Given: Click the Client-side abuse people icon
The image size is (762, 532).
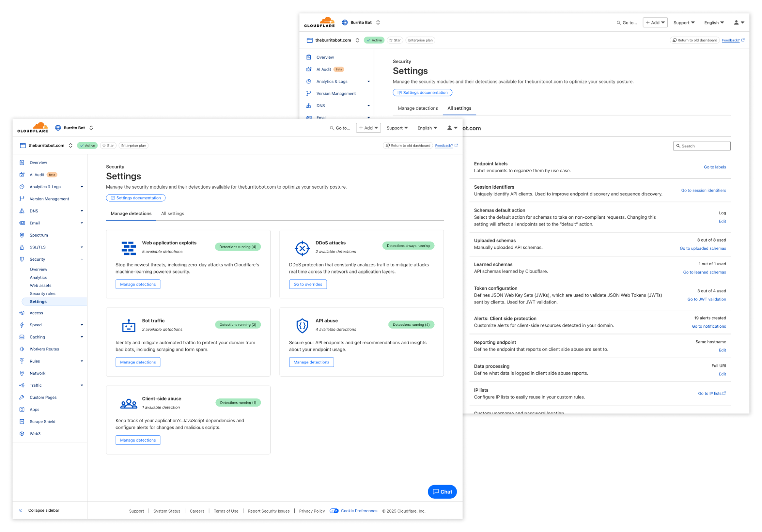Looking at the screenshot, I should tap(128, 404).
